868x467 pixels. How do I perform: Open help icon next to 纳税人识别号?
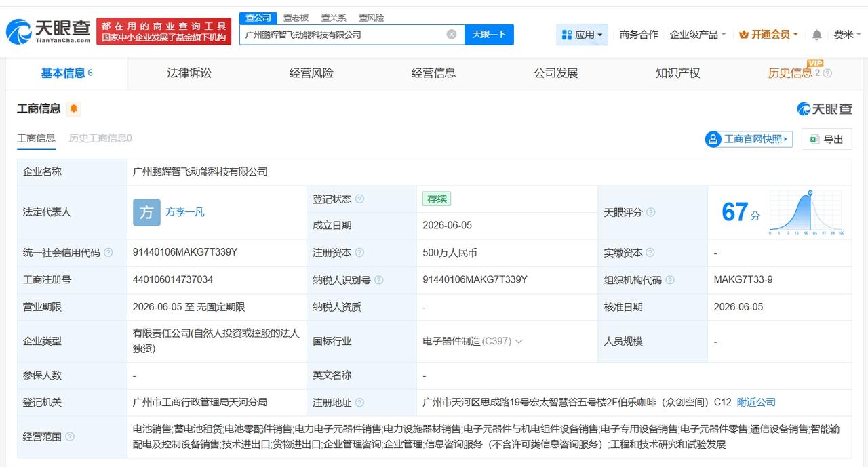pyautogui.click(x=379, y=280)
